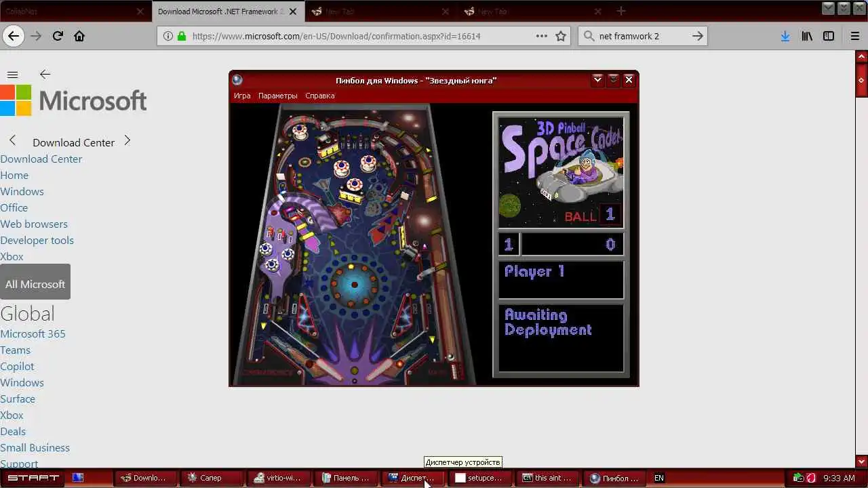Click the Microsoft logo
Viewport: 868px width, 488px height.
(x=73, y=100)
